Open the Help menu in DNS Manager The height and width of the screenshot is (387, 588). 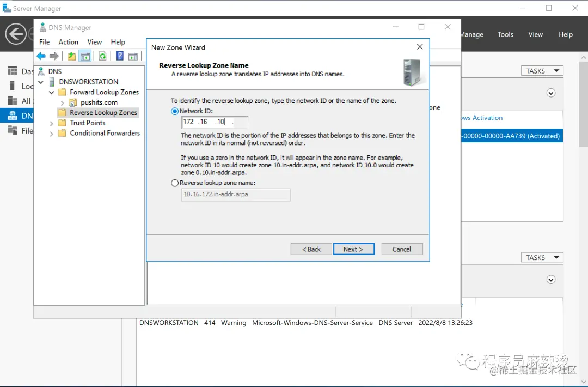118,42
